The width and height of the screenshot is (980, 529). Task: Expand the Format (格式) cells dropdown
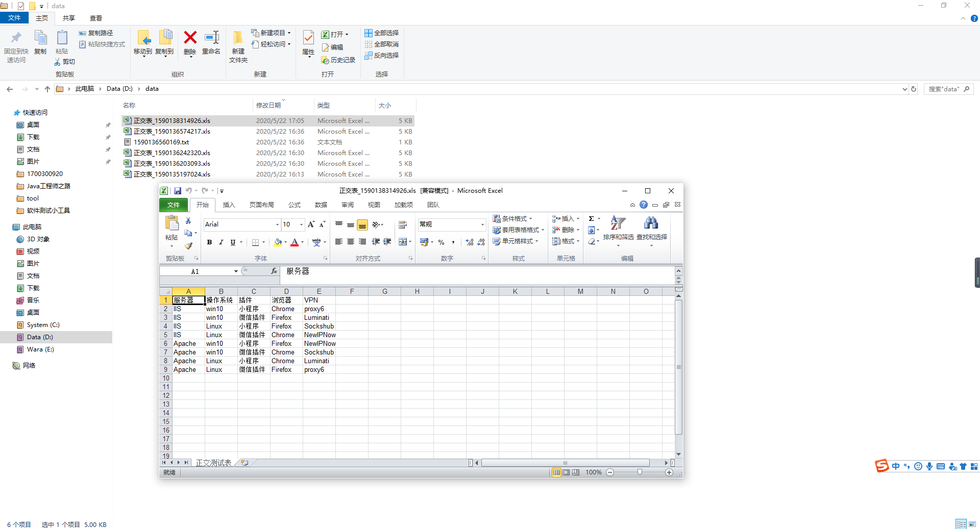(578, 241)
